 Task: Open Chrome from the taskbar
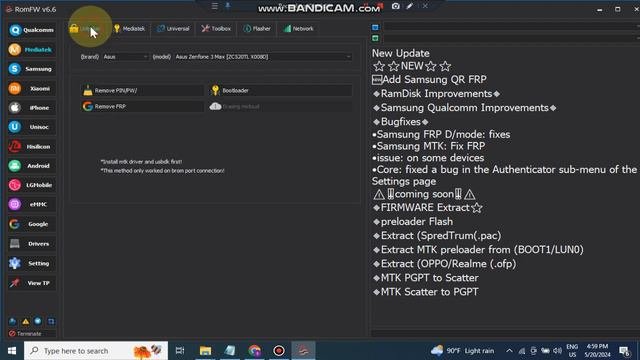(254, 351)
